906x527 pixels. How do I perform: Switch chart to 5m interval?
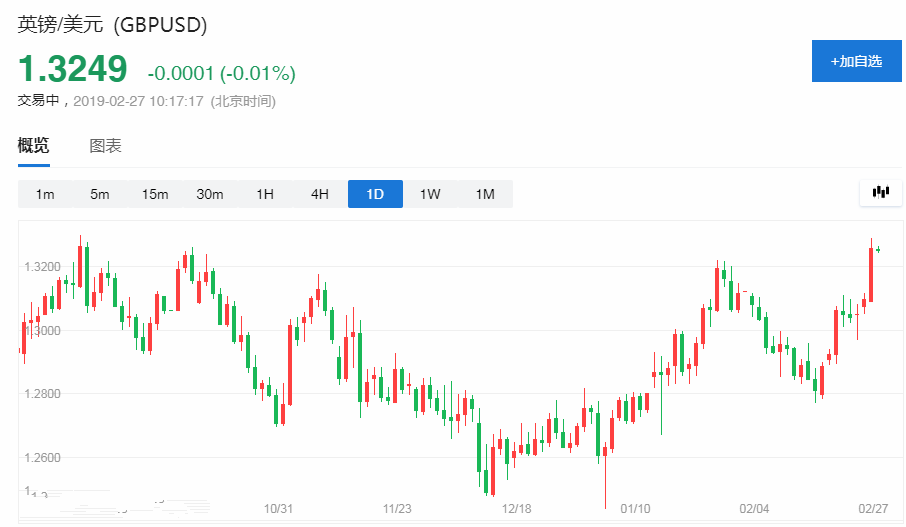tap(100, 194)
